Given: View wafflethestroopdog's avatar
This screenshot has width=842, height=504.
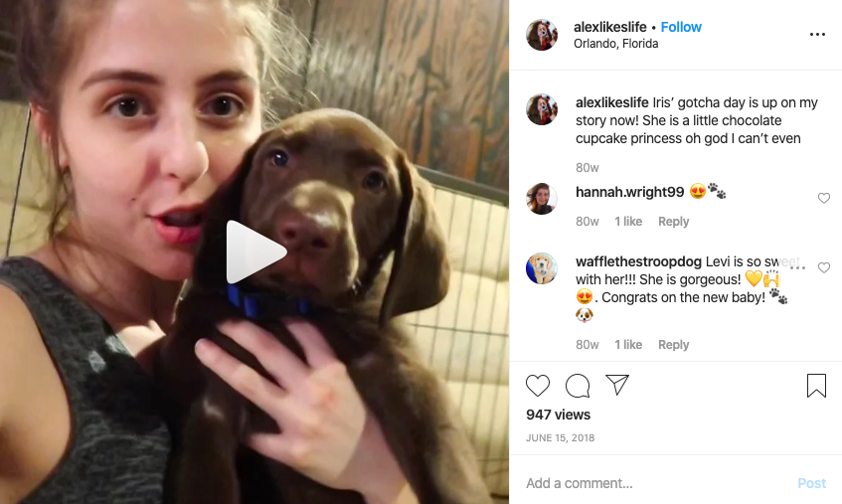Looking at the screenshot, I should point(541,268).
